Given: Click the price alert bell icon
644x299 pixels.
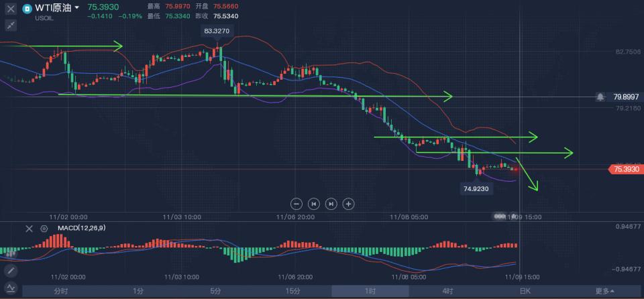Looking at the screenshot, I should tap(600, 97).
